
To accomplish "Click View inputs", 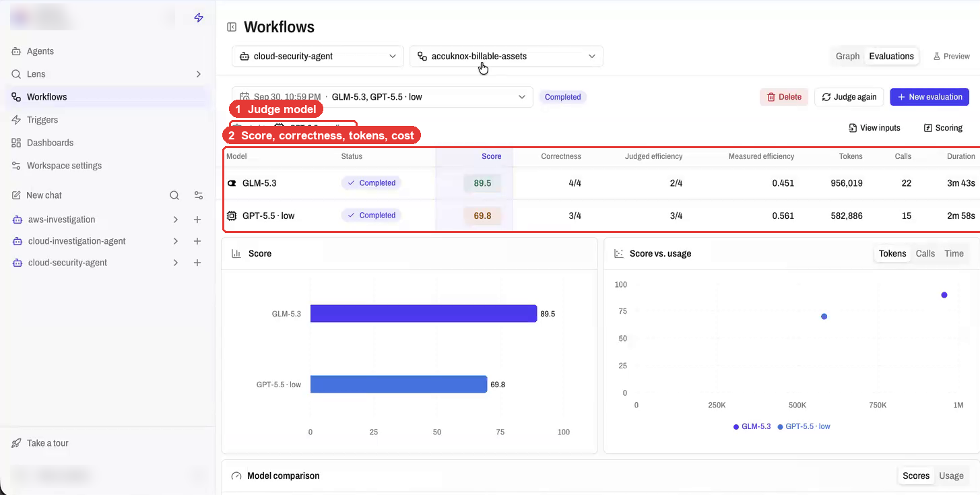I will (874, 128).
